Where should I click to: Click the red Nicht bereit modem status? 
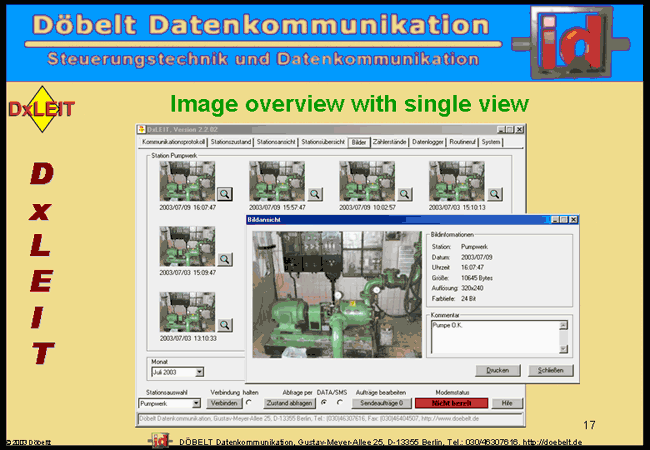pyautogui.click(x=451, y=403)
